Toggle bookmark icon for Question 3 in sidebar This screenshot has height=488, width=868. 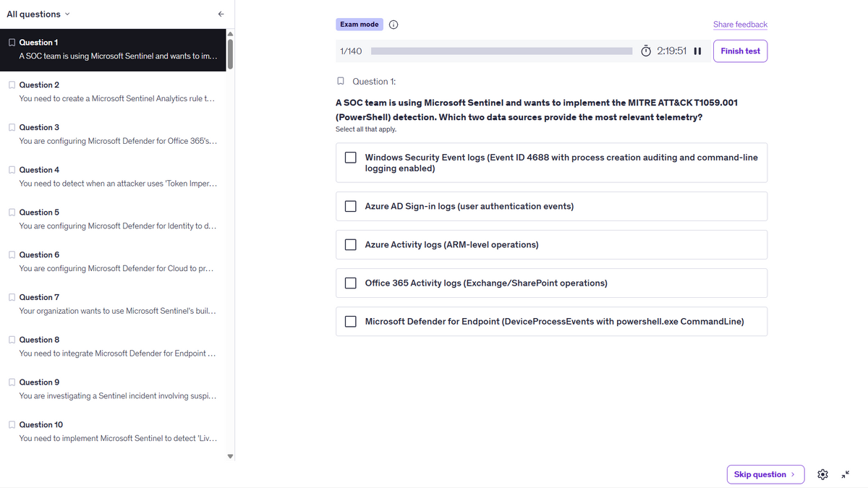12,127
